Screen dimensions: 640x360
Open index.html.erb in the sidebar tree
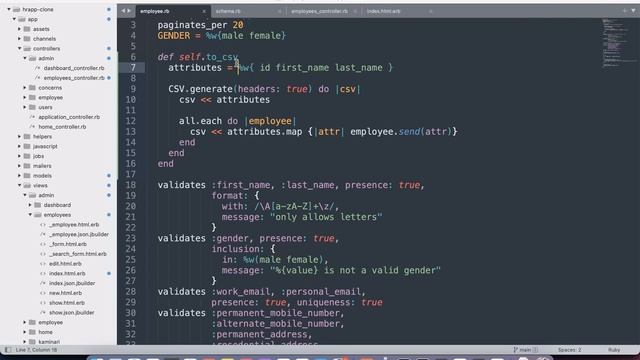coord(67,273)
